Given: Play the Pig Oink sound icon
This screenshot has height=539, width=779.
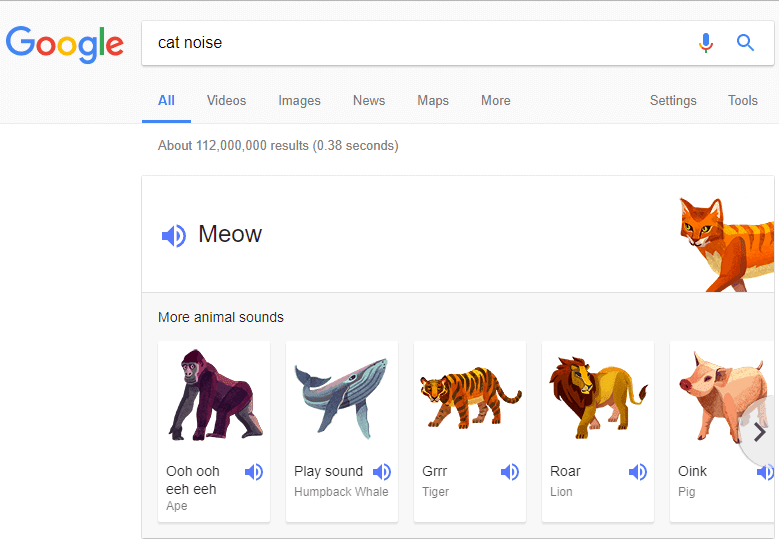Looking at the screenshot, I should (765, 472).
